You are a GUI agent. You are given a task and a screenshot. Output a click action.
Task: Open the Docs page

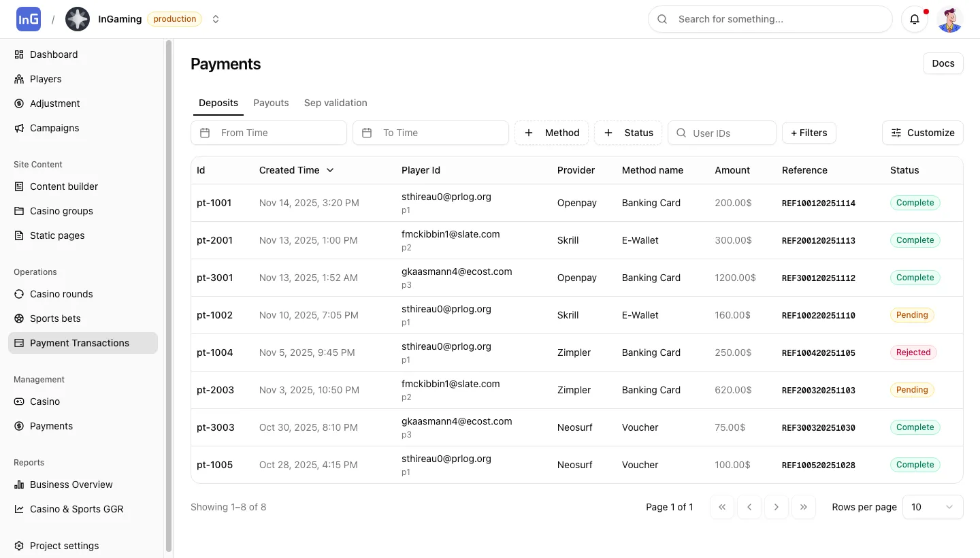pos(943,63)
